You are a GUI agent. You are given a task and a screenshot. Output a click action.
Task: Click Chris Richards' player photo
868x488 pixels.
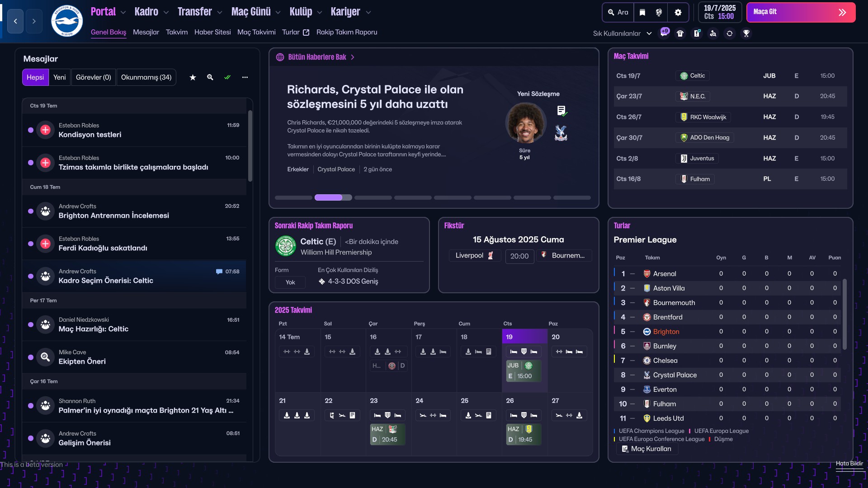click(526, 123)
